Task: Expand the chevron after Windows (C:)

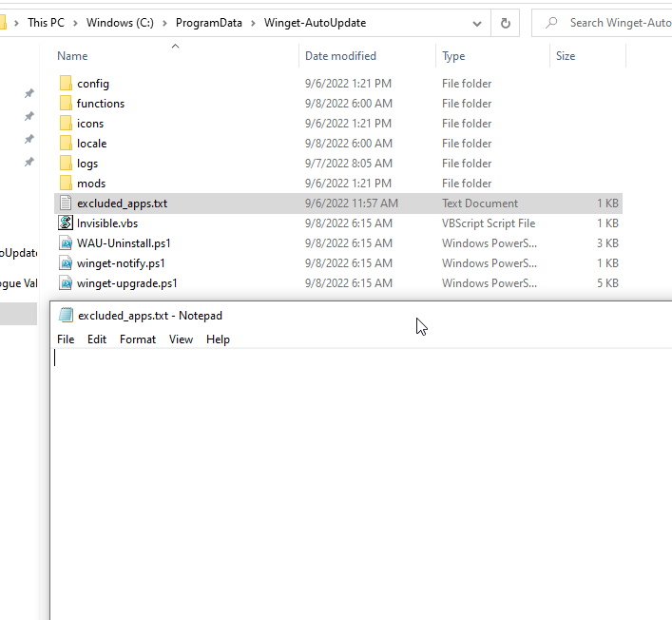Action: (164, 23)
